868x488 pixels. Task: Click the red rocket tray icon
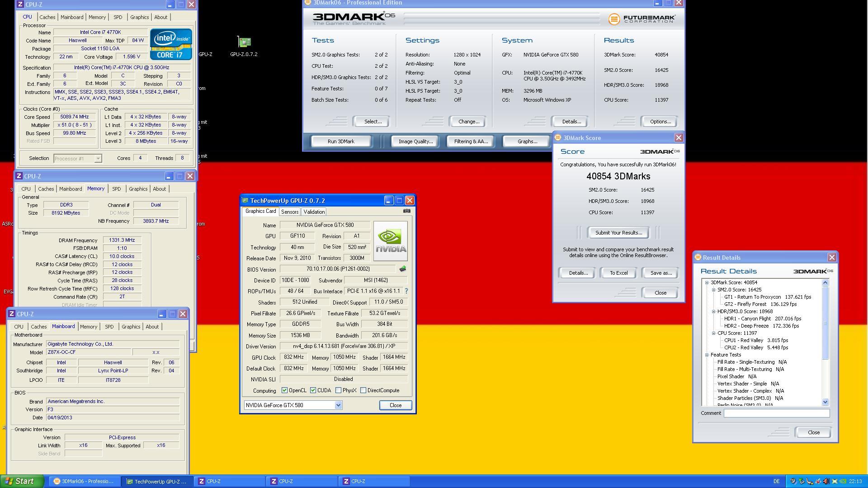[x=818, y=481]
